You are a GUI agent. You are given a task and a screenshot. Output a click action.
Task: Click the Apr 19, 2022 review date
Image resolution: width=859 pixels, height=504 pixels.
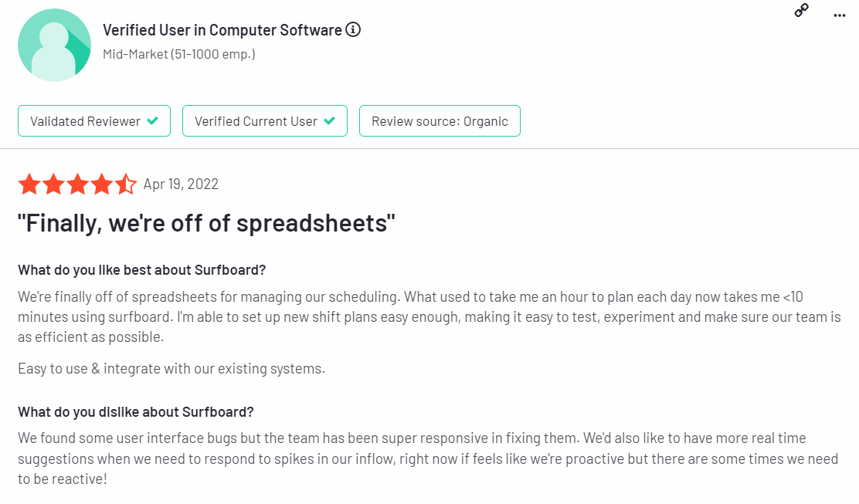[181, 184]
